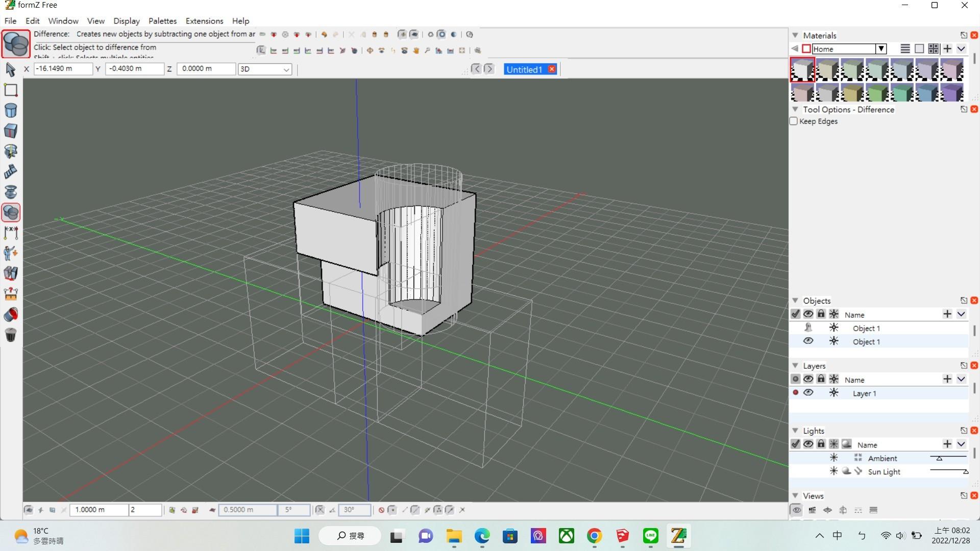This screenshot has height=551, width=980.
Task: Toggle Objects palette visible column header
Action: (x=808, y=314)
